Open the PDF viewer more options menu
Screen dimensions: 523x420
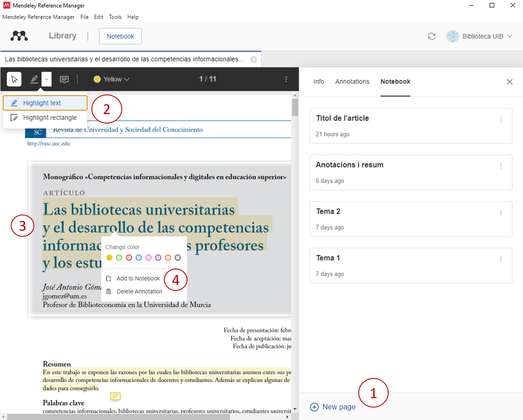(286, 79)
